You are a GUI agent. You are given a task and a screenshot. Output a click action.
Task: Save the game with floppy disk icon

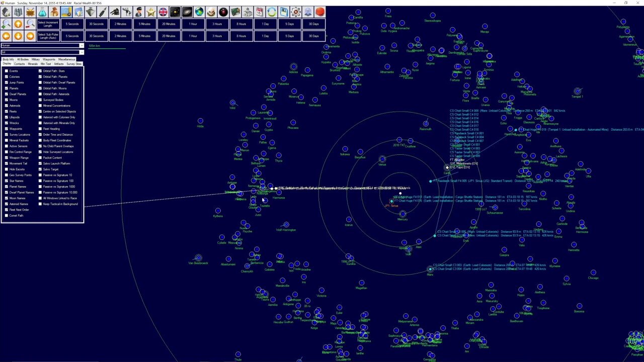pos(284,12)
